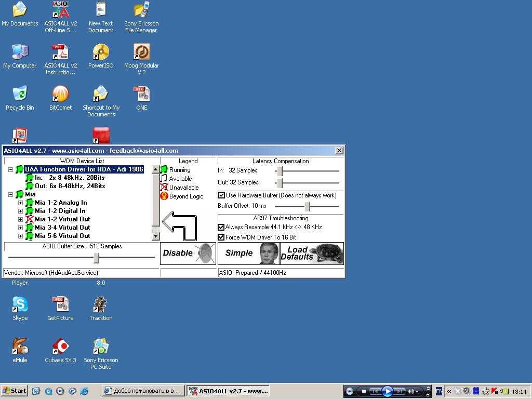Close the ASIO4ALL v2.7 window
Image resolution: width=532 pixels, height=399 pixels.
[339, 151]
